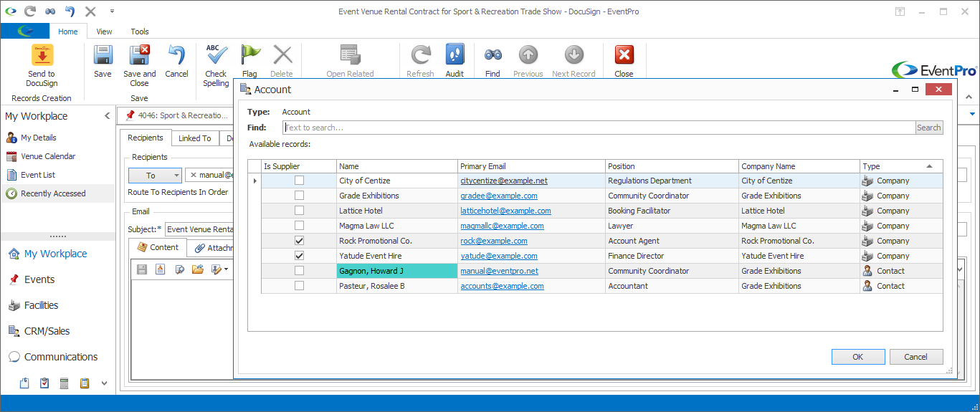The height and width of the screenshot is (412, 980).
Task: Open the Events navigation section
Action: pyautogui.click(x=39, y=279)
